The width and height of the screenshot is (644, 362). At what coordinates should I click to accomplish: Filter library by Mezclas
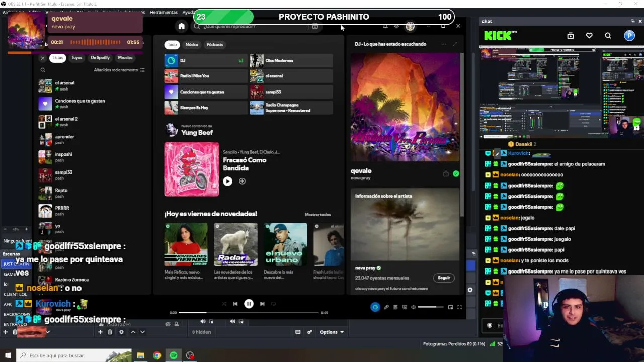tap(125, 58)
